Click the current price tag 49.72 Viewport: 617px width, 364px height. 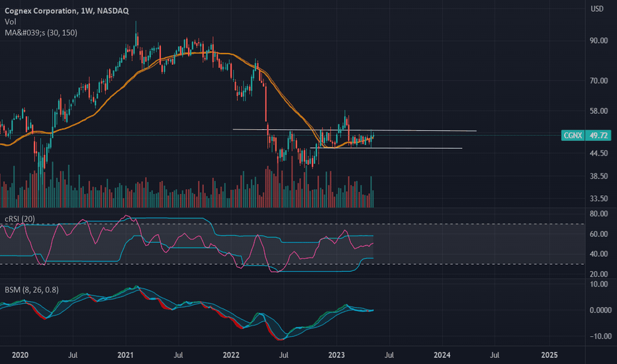598,136
